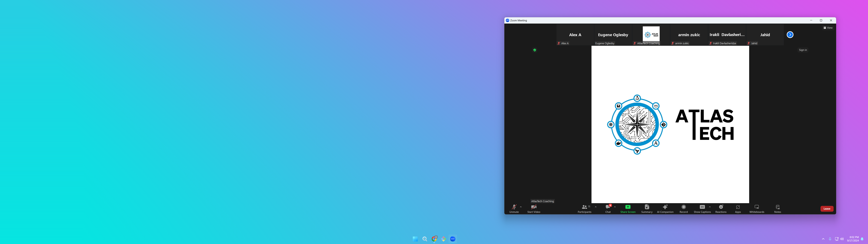Click the green Share Screen icon
The image size is (868, 244).
click(x=628, y=207)
